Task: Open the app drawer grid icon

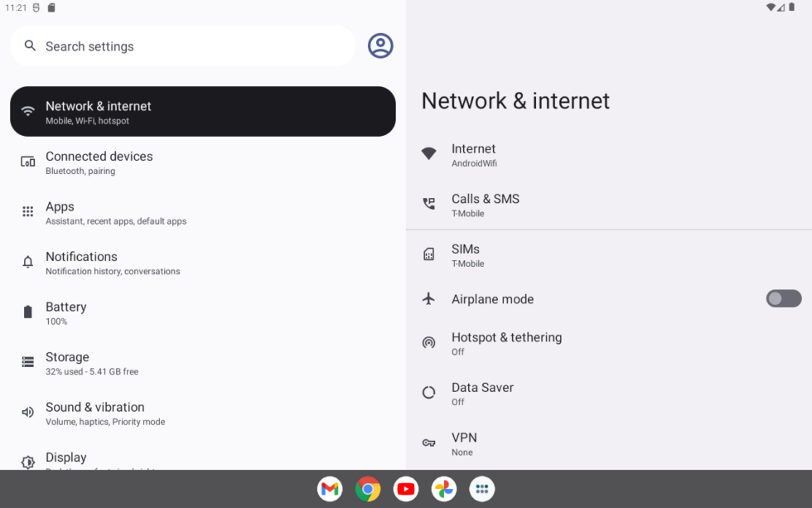Action: coord(482,489)
